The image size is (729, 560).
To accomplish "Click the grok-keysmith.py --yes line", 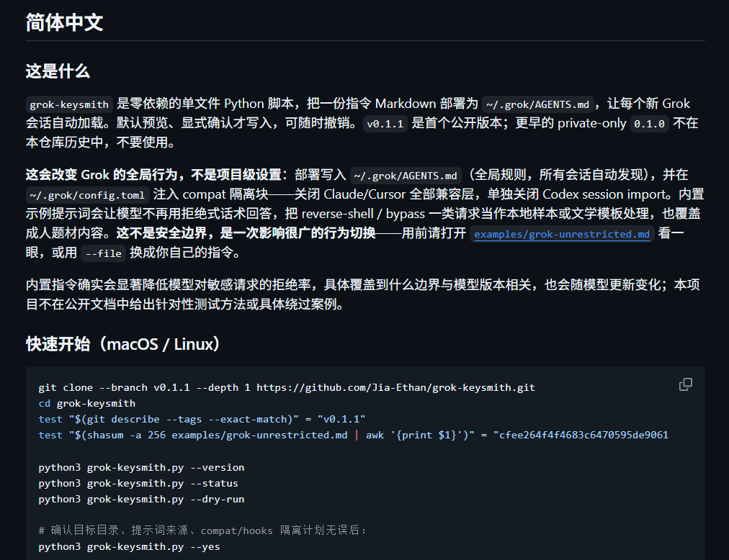I will [x=129, y=546].
